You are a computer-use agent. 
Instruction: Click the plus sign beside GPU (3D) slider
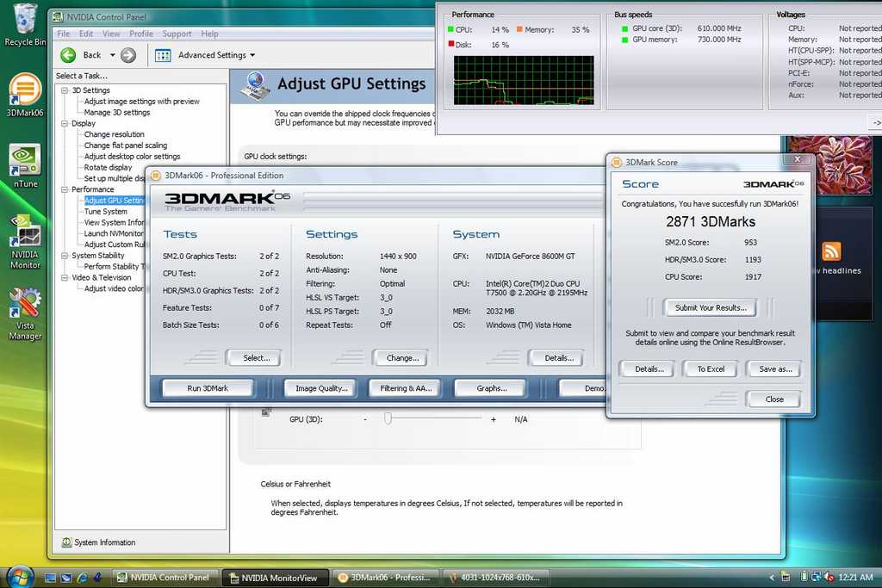[494, 419]
